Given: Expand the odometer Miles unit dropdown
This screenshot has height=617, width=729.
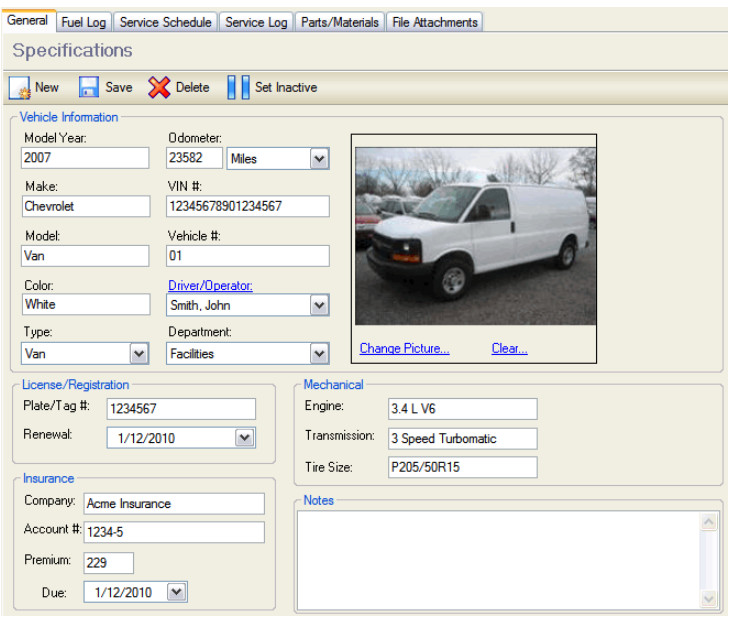Looking at the screenshot, I should tap(319, 159).
